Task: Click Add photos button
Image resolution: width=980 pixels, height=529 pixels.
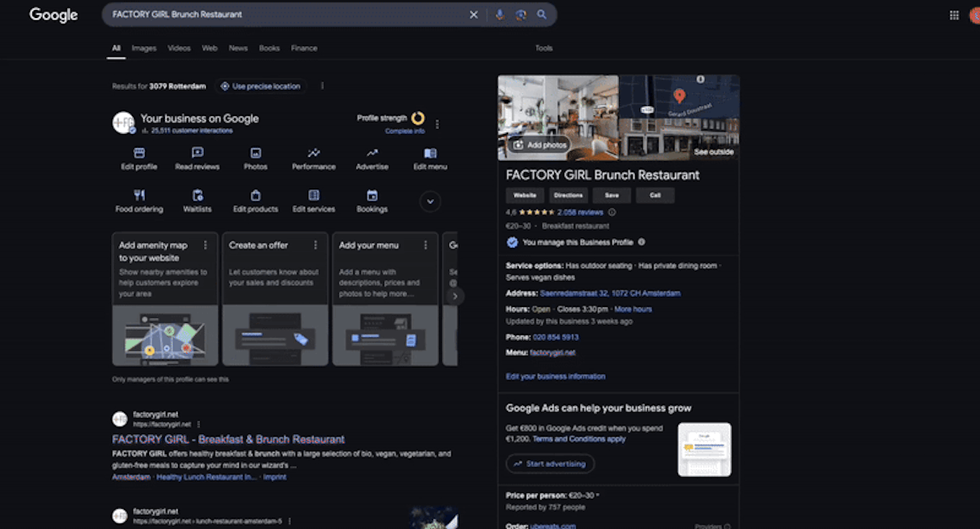Action: click(x=540, y=145)
